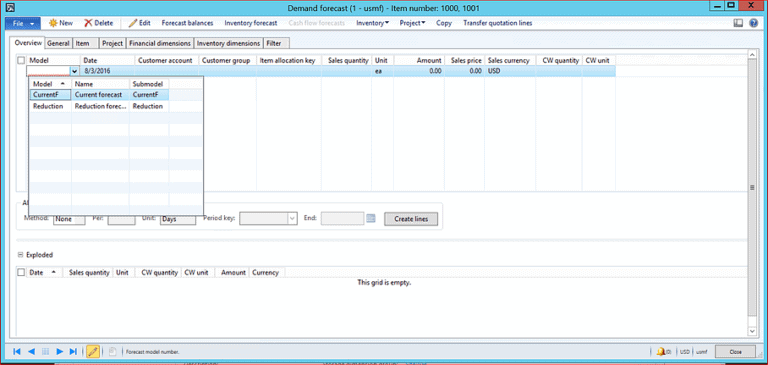Click the view layout icon top right
The width and height of the screenshot is (768, 365).
pos(738,23)
